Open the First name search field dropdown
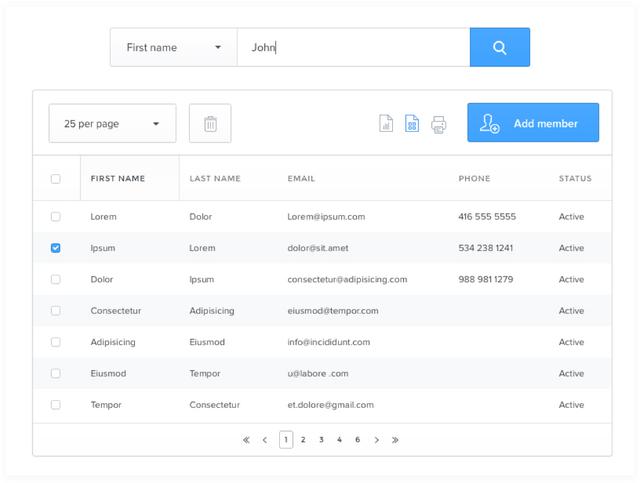 point(173,47)
